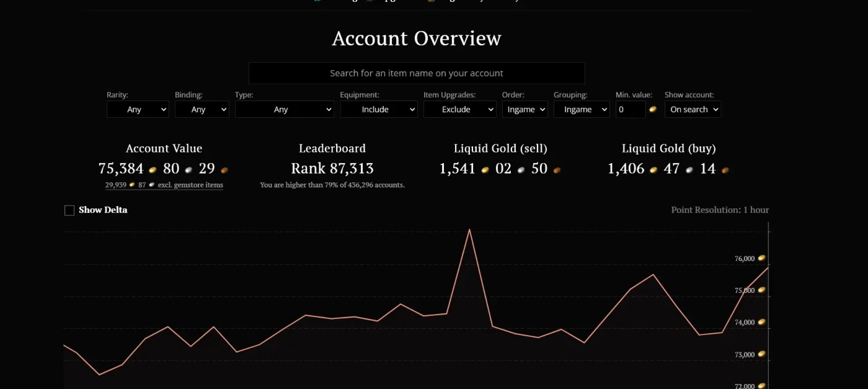Click the Account Value silver coin icon
868x389 pixels.
pyautogui.click(x=188, y=169)
